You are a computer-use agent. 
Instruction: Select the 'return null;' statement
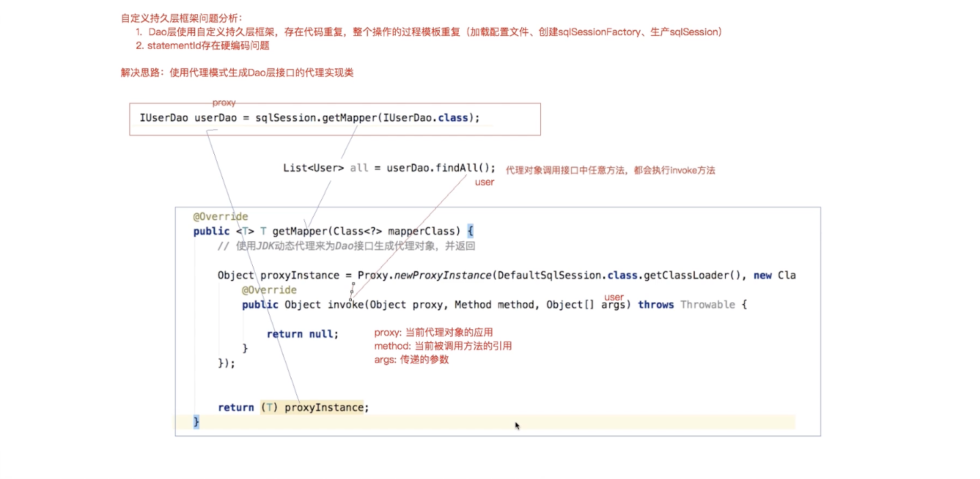click(x=302, y=334)
